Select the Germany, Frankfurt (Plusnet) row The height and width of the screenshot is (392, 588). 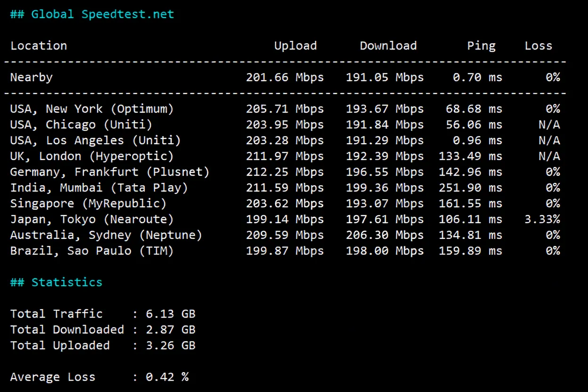(x=109, y=171)
